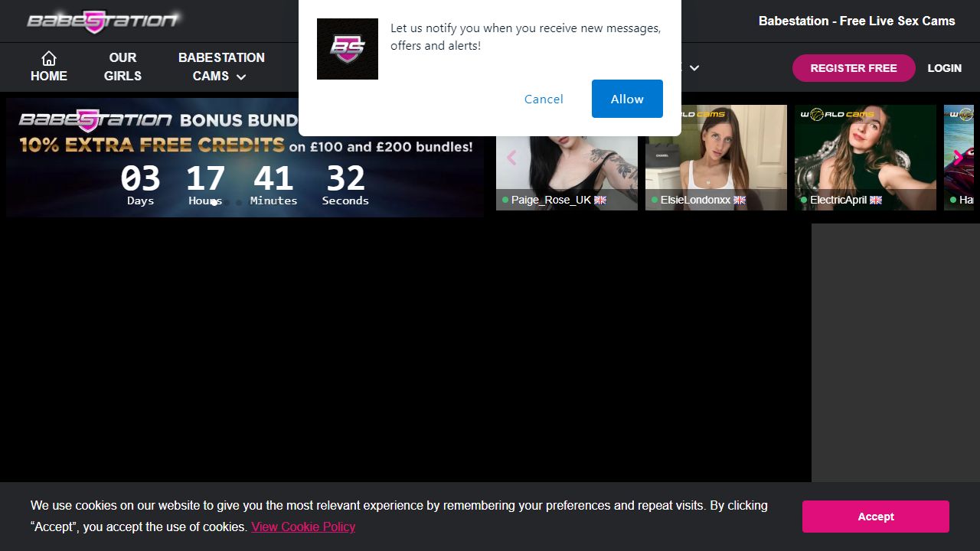
Task: Open ElsieLondonxx cam thumbnail
Action: point(716,158)
